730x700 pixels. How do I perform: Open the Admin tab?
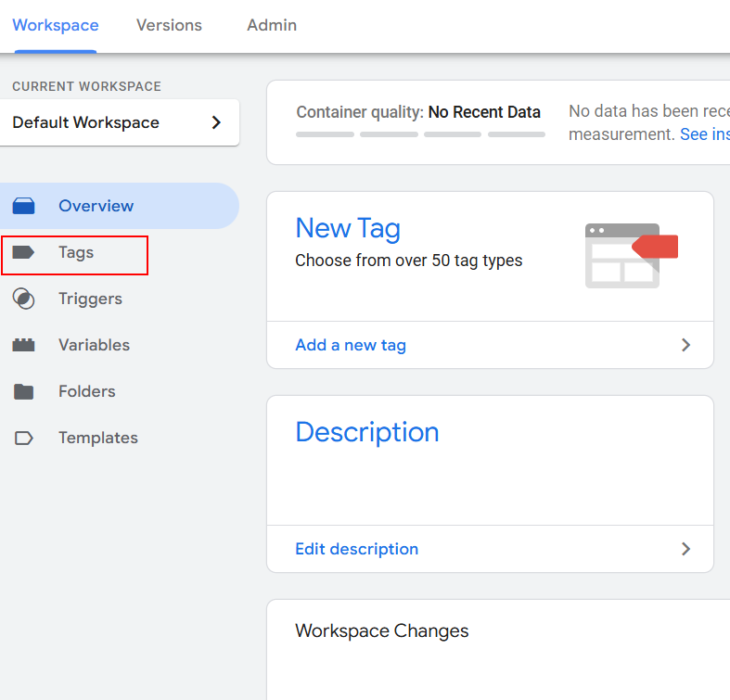[x=272, y=25]
